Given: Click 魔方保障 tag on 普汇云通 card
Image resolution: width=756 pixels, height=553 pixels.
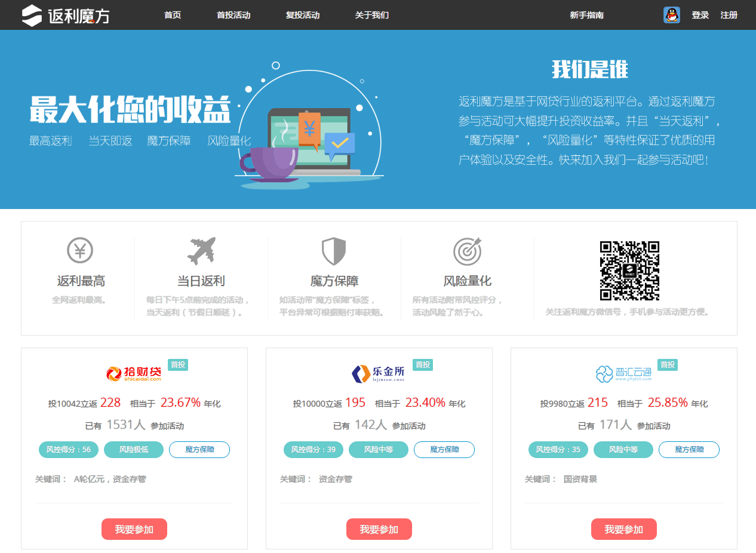Looking at the screenshot, I should (x=689, y=450).
